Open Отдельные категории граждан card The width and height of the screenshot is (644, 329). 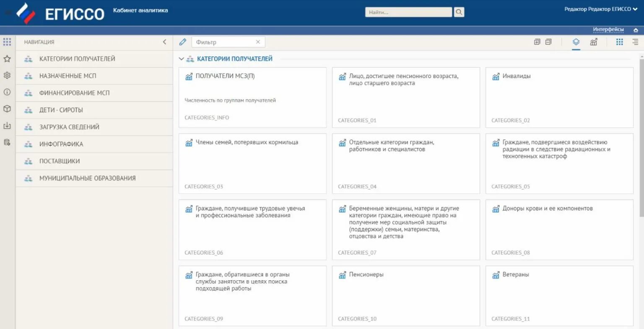tap(406, 164)
